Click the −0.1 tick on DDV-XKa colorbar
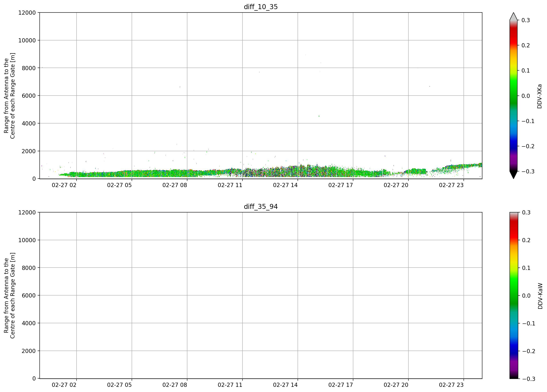The height and width of the screenshot is (392, 547). pos(528,121)
